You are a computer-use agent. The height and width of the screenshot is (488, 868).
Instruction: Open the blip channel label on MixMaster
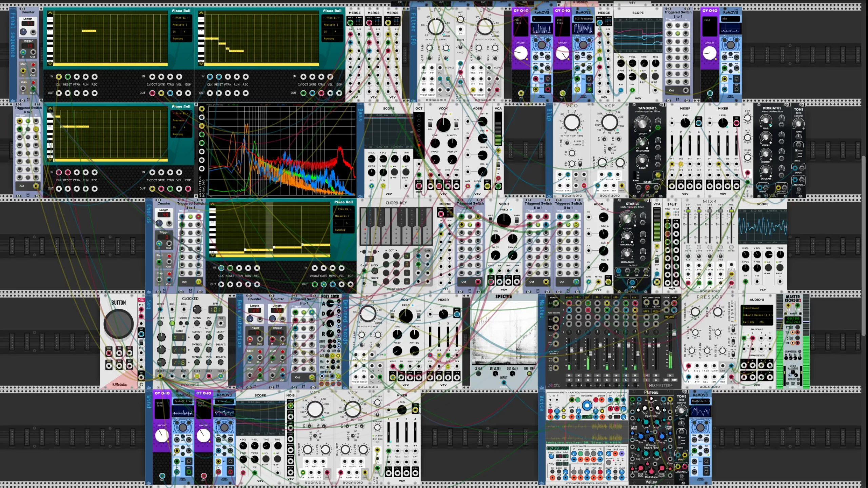click(607, 298)
